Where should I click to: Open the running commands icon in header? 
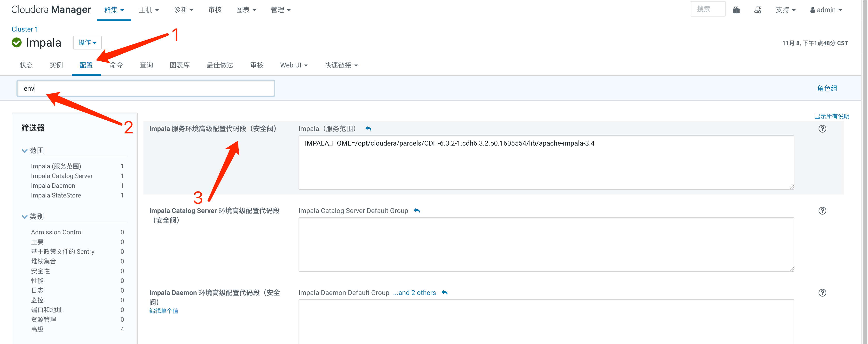point(758,10)
